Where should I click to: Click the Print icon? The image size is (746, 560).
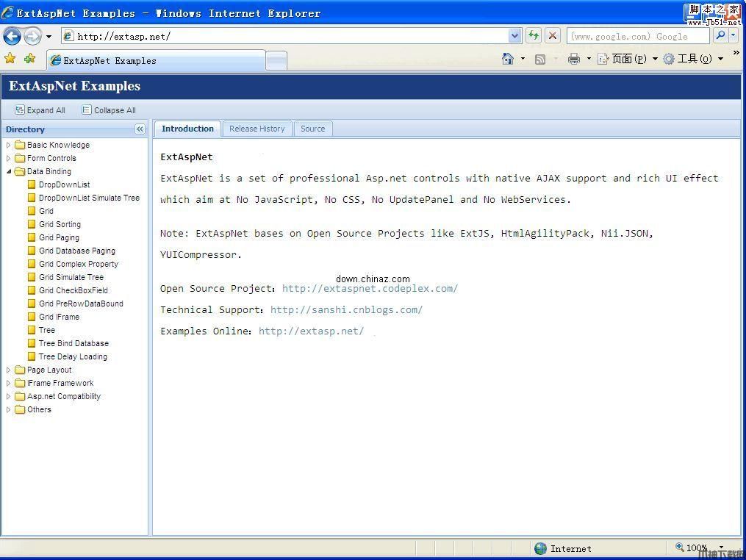[574, 59]
